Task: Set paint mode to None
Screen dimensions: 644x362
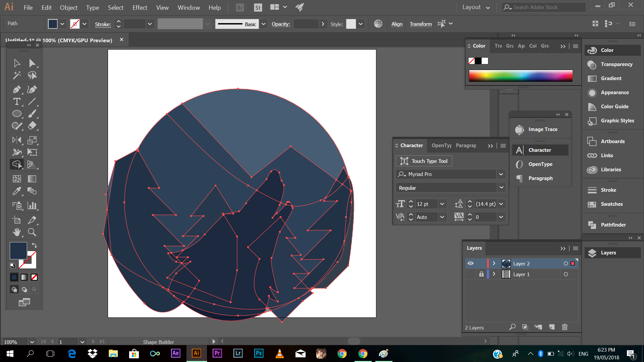Action: tap(34, 277)
